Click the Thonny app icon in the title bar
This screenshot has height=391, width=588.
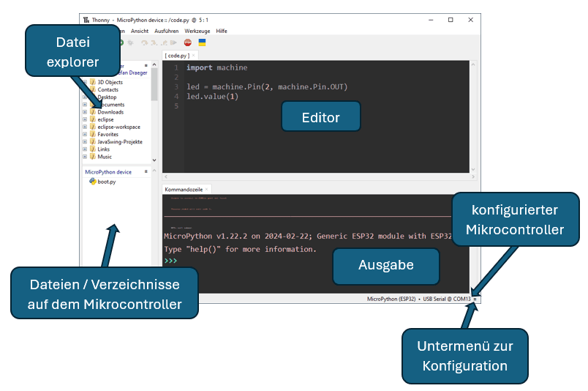coord(86,20)
